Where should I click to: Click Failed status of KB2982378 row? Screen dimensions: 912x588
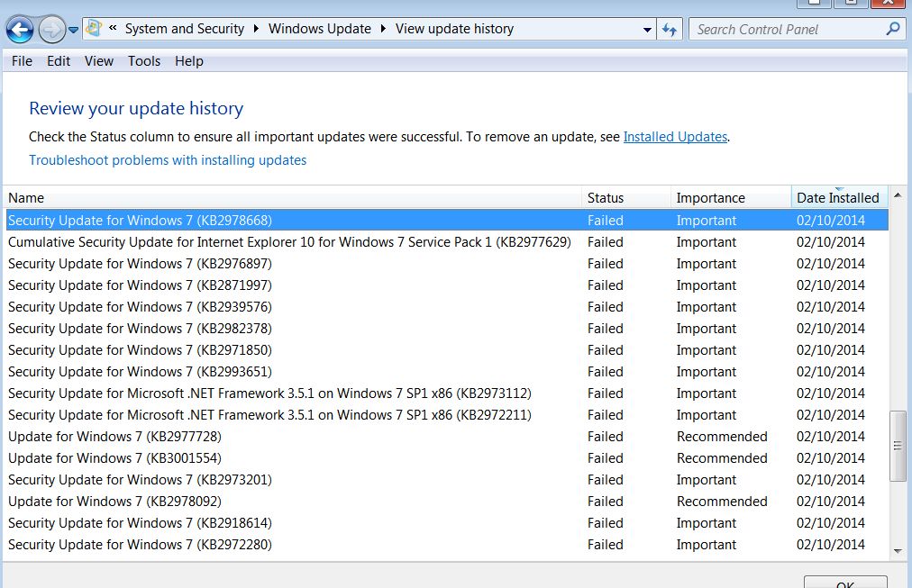click(605, 329)
